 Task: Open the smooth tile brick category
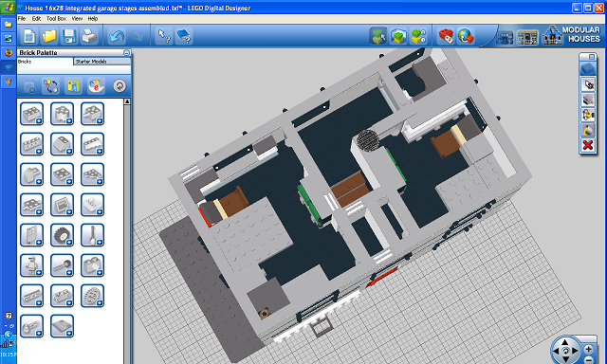coord(93,205)
